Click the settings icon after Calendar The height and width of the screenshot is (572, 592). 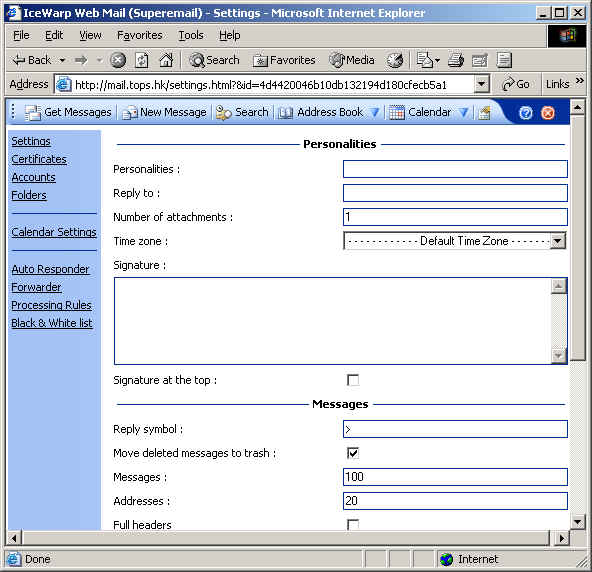coord(484,113)
